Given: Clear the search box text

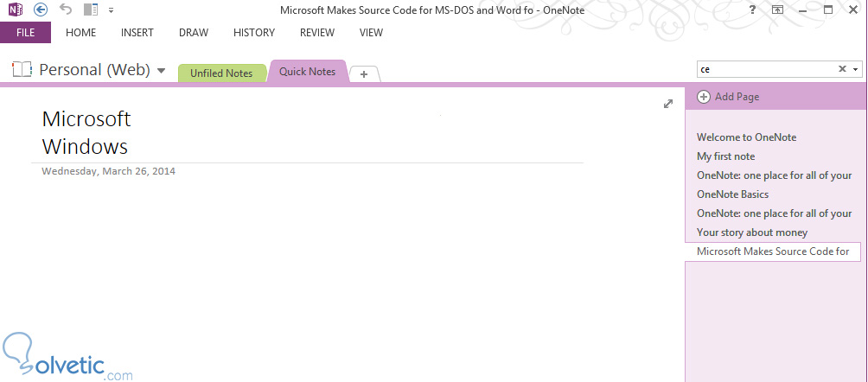Looking at the screenshot, I should point(842,69).
